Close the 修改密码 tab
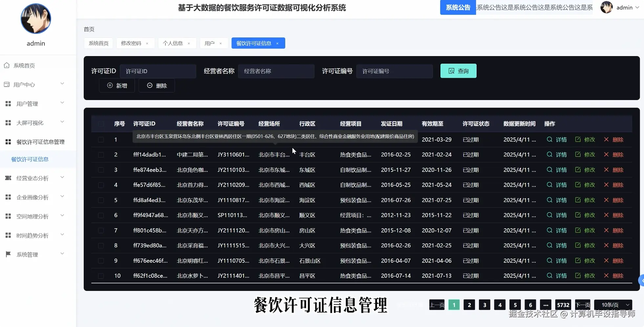The width and height of the screenshot is (644, 327). [147, 43]
